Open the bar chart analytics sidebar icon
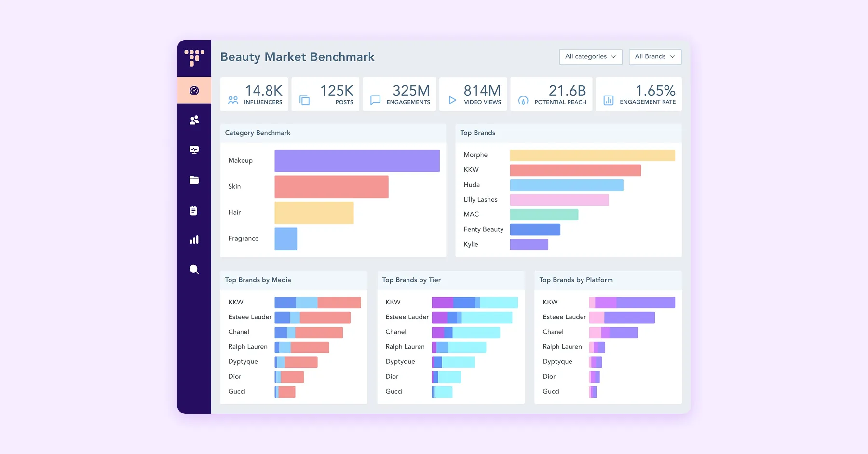Screen dimensions: 868x454 (194, 240)
